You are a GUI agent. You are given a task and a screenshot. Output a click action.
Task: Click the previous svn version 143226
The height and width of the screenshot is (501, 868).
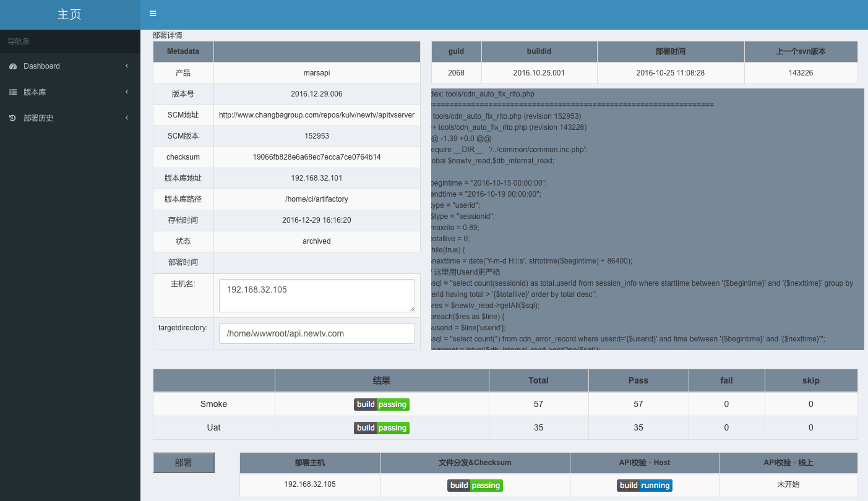801,73
